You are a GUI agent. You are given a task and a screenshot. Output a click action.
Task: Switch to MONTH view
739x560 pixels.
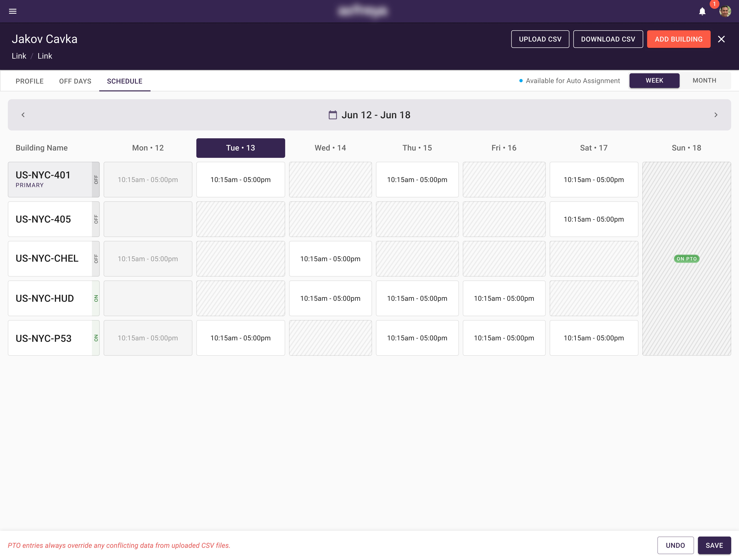point(704,81)
